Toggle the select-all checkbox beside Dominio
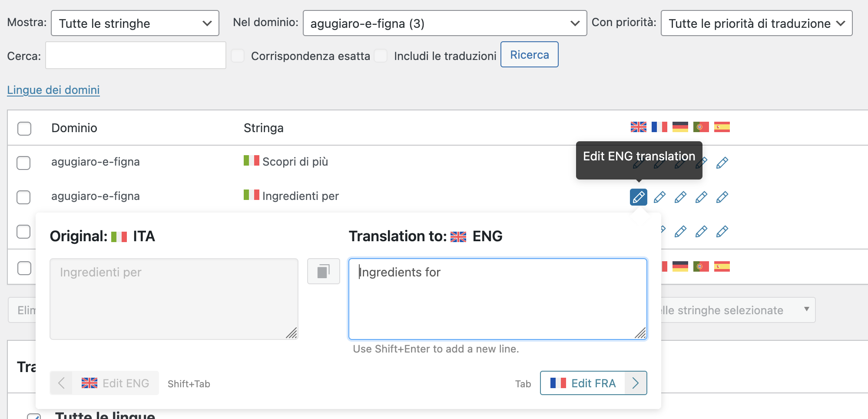 tap(24, 128)
